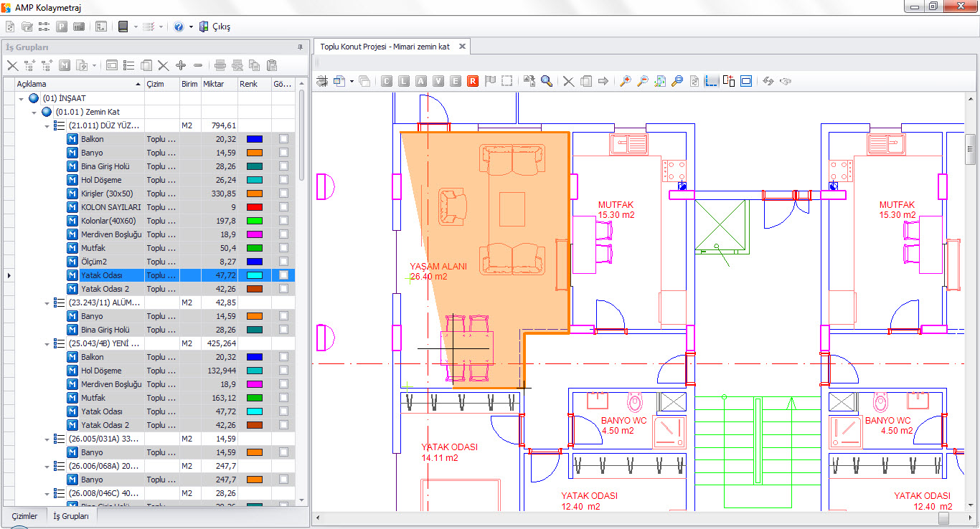
Task: Click the zoom in magnifier icon
Action: pyautogui.click(x=626, y=81)
